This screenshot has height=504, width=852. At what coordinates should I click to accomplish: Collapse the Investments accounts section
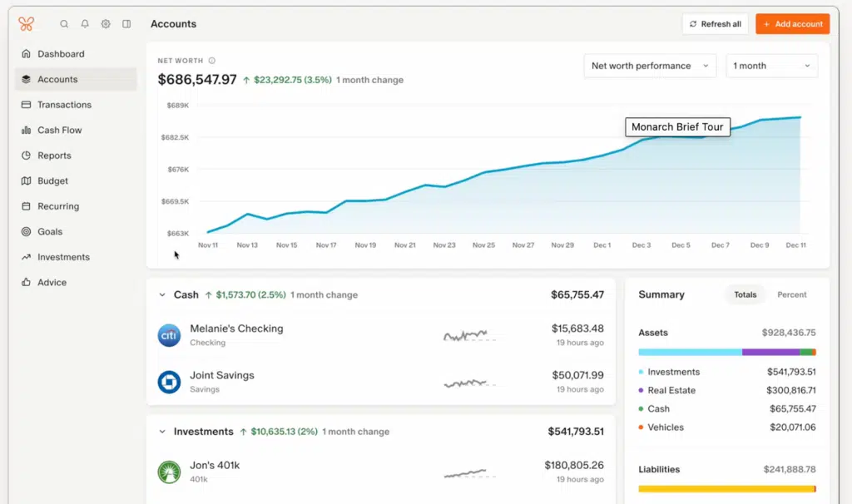(x=162, y=432)
